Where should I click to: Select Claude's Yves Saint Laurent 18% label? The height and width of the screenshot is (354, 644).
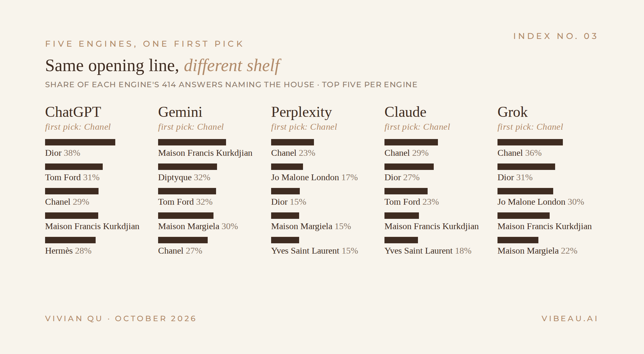click(428, 251)
